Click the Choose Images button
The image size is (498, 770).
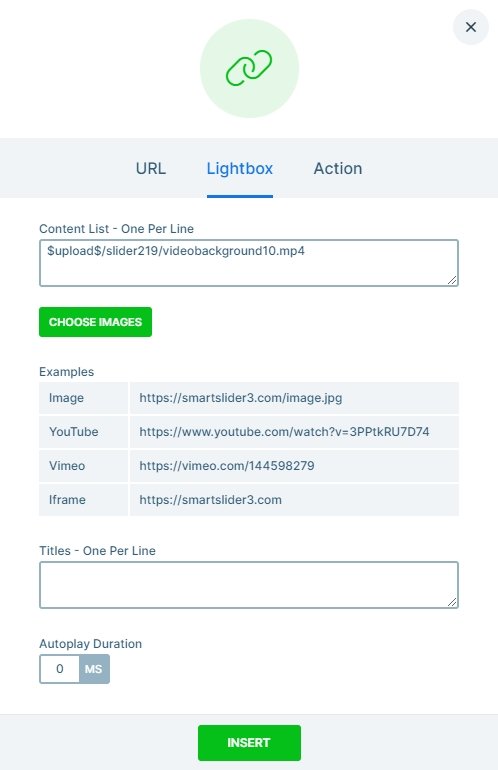95,322
